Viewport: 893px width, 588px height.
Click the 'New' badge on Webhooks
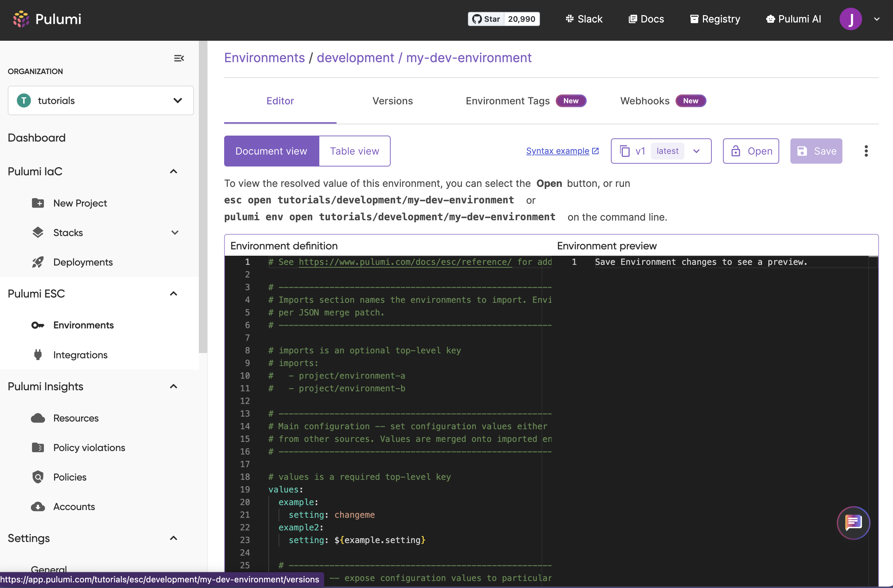tap(691, 100)
